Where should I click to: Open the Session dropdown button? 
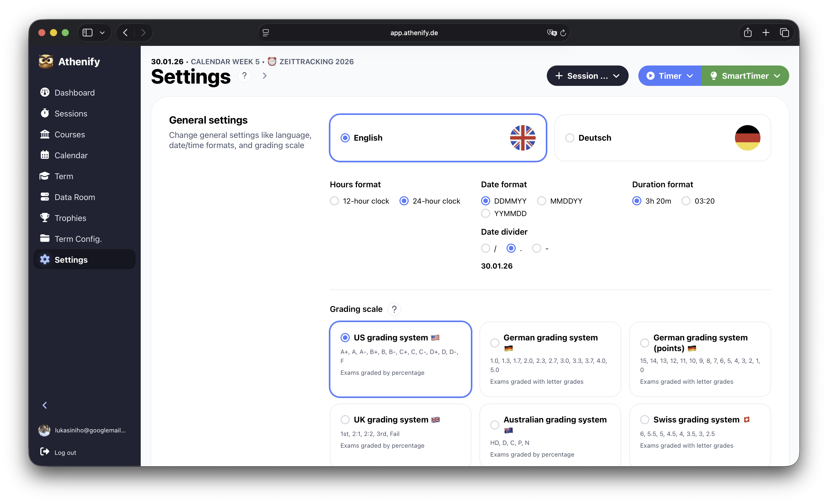point(587,76)
